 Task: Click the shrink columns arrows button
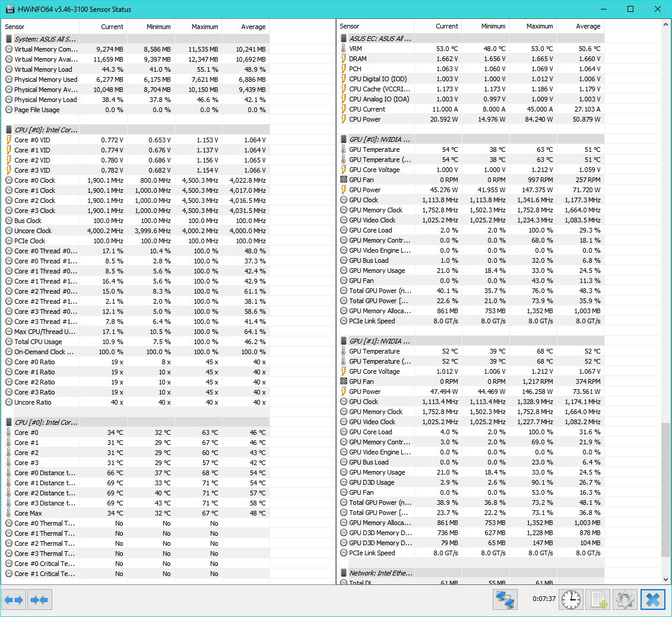(39, 600)
